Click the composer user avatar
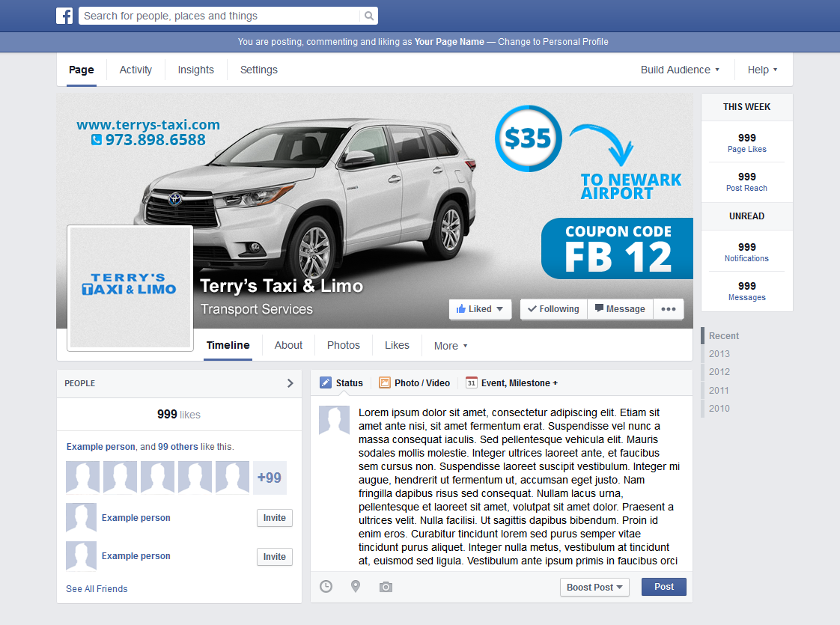Screen dimensions: 840x625 coord(335,420)
